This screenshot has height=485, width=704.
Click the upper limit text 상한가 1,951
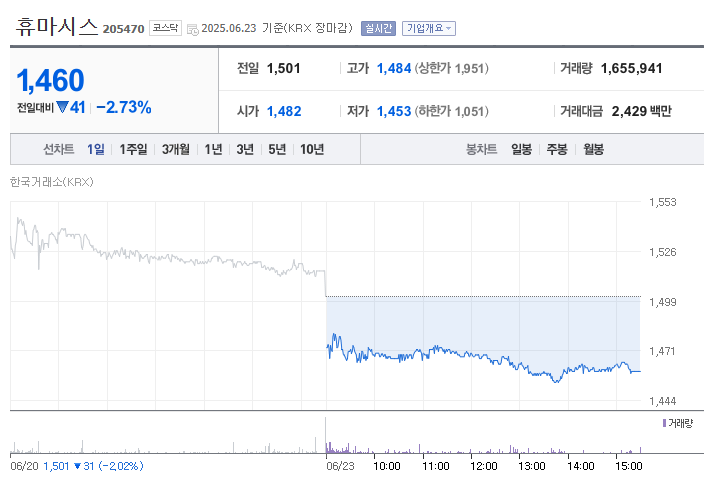[x=452, y=68]
